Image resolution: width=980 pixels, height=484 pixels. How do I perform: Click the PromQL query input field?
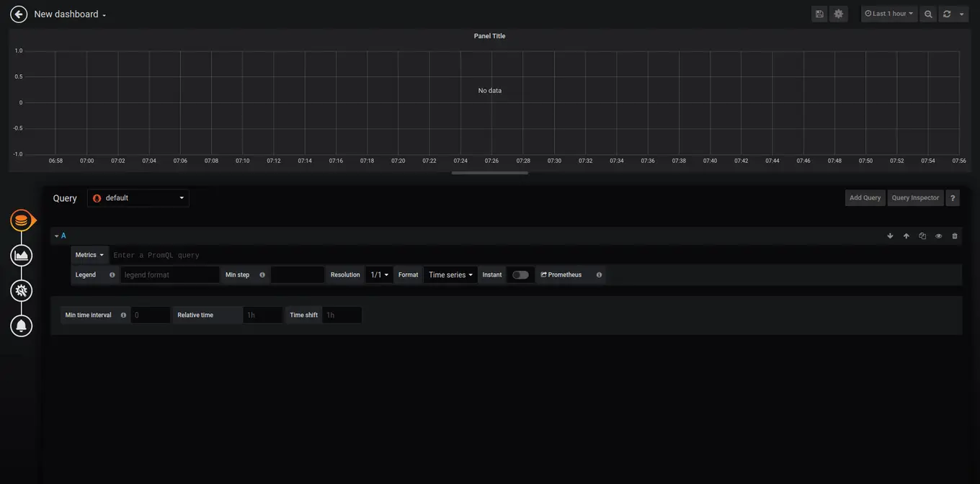pyautogui.click(x=216, y=254)
